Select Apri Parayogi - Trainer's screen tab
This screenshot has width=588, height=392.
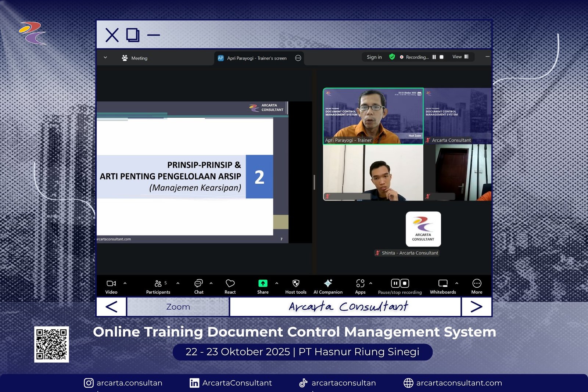tap(257, 58)
